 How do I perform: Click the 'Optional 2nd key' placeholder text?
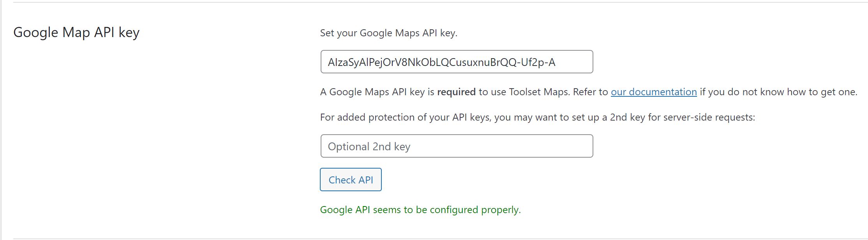369,147
